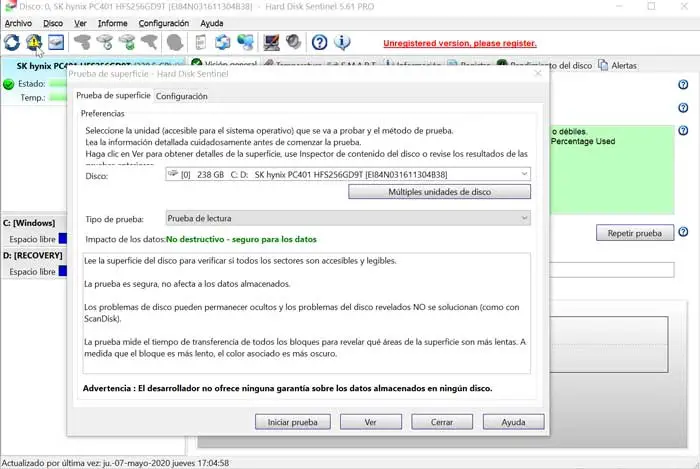Click the topmost help icon on right edge
Viewport: 700px width, 469px height.
point(683,84)
